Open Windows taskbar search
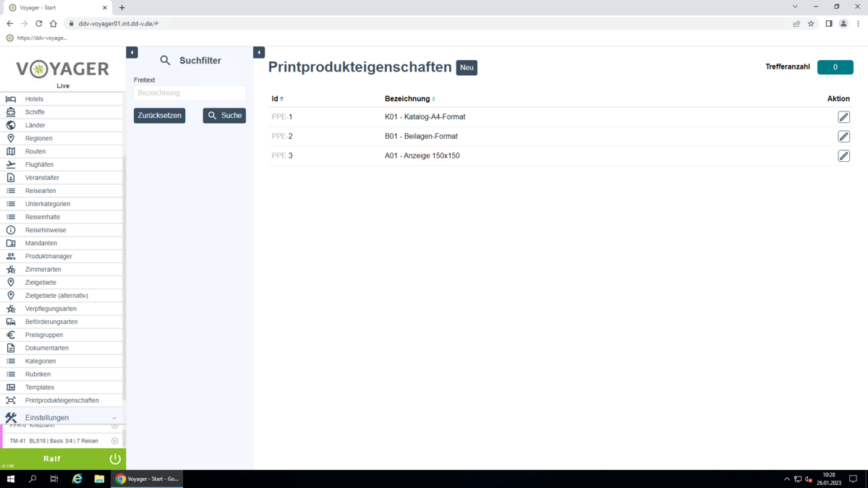The width and height of the screenshot is (868, 488). pyautogui.click(x=33, y=479)
